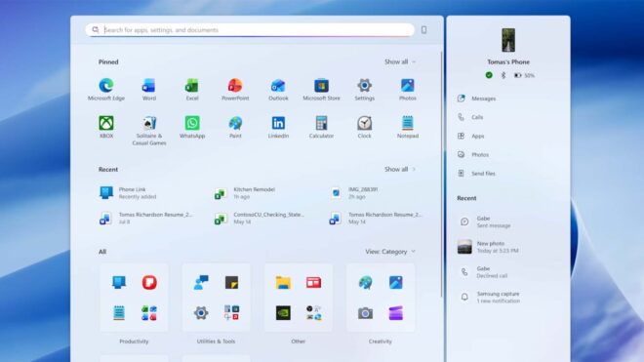Open the Microsoft Store app

click(x=321, y=89)
